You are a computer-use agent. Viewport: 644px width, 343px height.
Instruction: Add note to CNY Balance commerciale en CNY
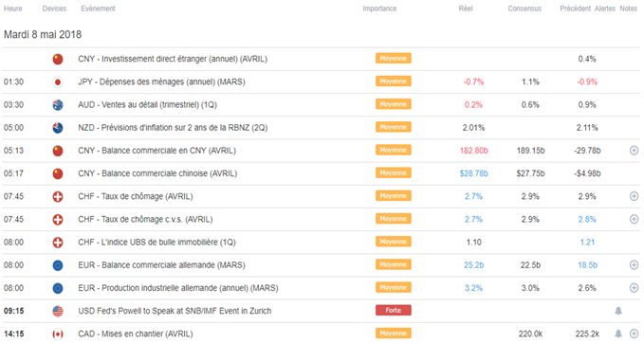pyautogui.click(x=635, y=151)
